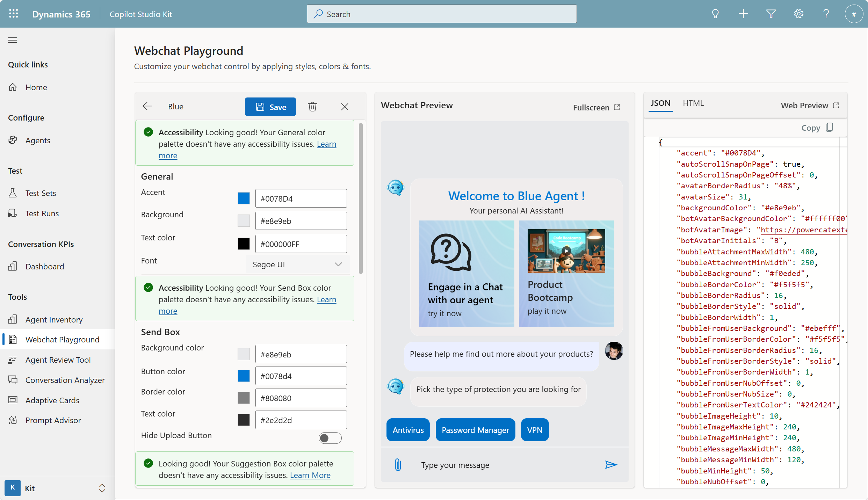Open the app launcher waffle icon
This screenshot has height=500, width=868.
pyautogui.click(x=14, y=14)
